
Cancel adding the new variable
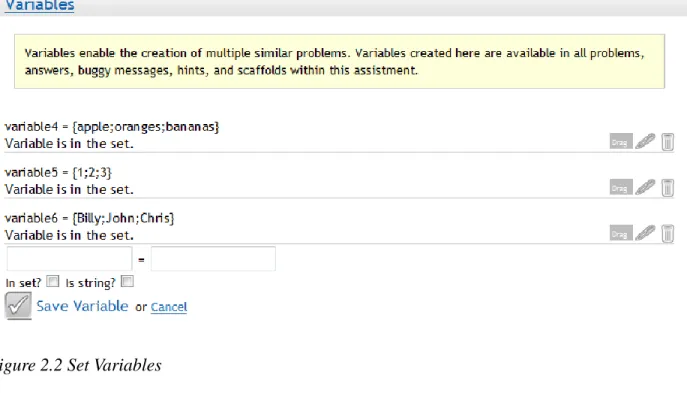[x=169, y=307]
